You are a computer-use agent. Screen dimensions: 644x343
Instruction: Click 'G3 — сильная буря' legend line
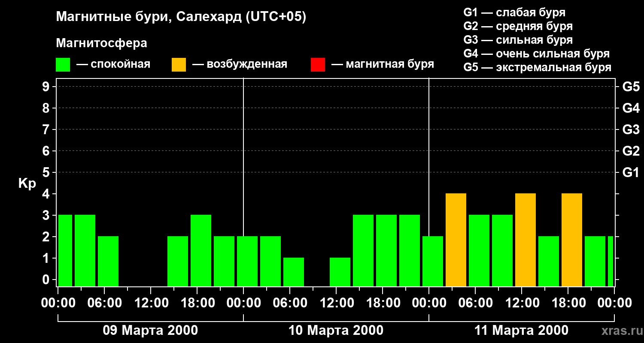pos(518,40)
